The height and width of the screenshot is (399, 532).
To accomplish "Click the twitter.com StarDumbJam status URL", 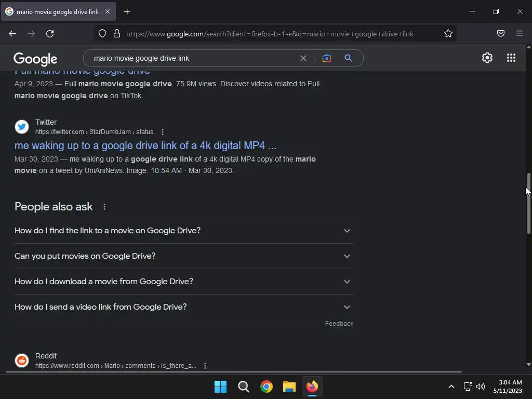I will [x=95, y=131].
